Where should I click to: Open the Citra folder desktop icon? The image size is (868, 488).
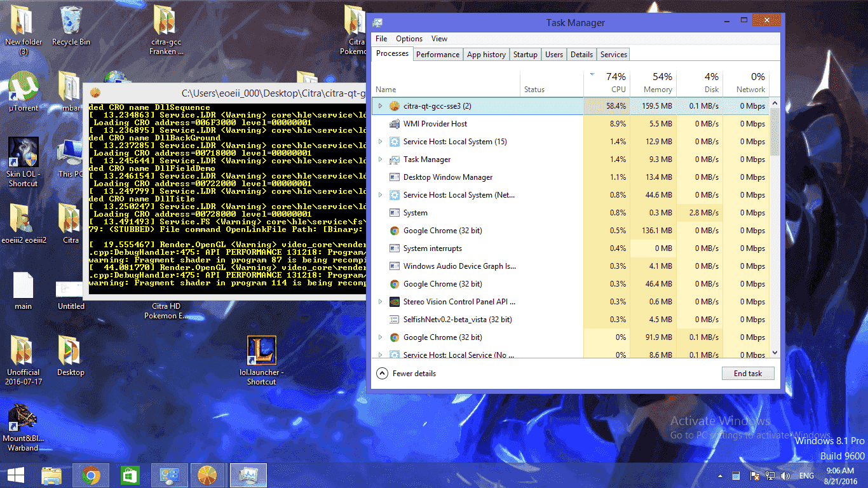(x=71, y=224)
